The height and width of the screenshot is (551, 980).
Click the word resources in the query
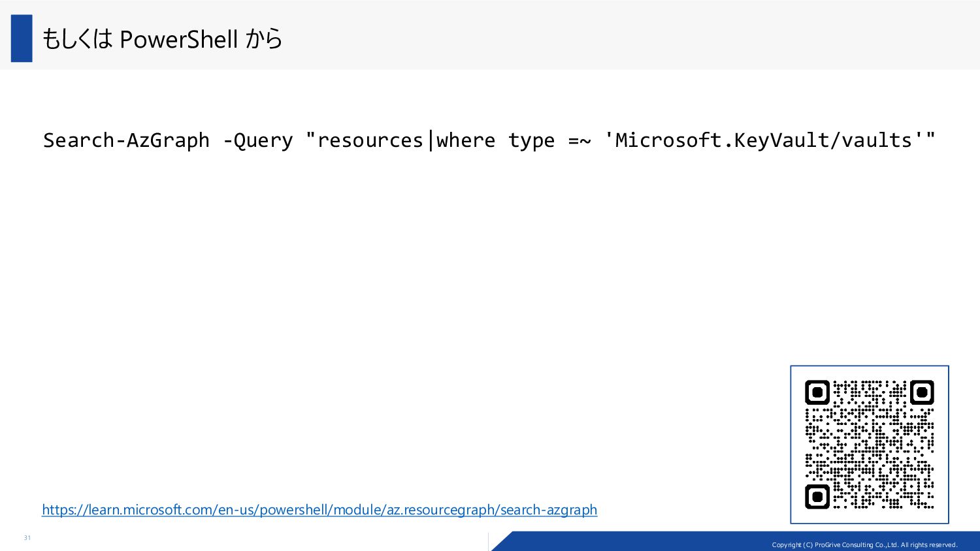pos(370,140)
